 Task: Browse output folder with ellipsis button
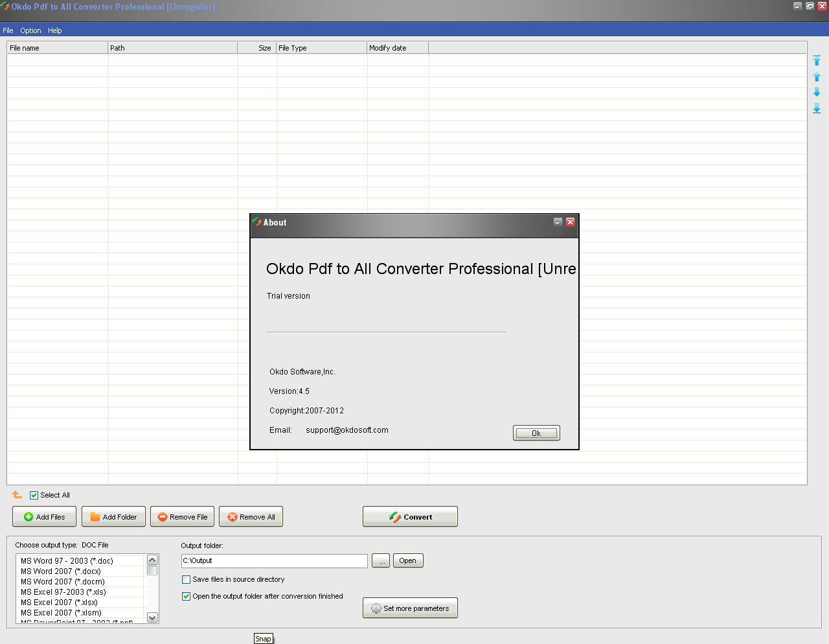pyautogui.click(x=381, y=560)
